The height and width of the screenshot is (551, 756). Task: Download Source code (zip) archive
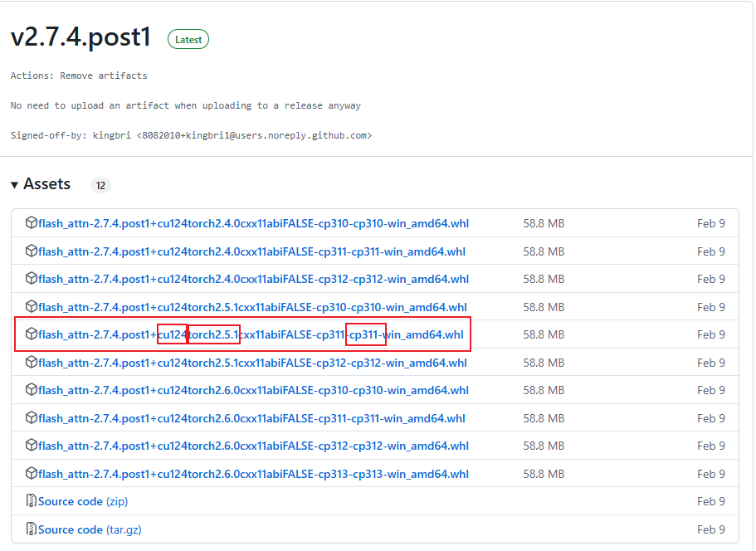click(x=83, y=501)
